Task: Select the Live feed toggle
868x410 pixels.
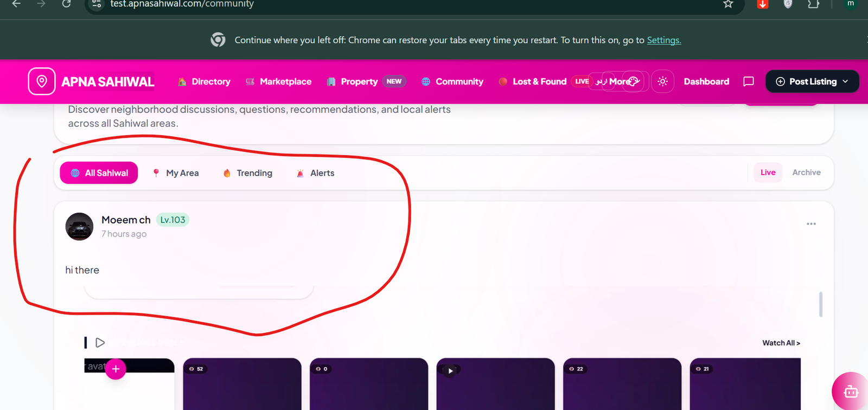Action: coord(768,172)
